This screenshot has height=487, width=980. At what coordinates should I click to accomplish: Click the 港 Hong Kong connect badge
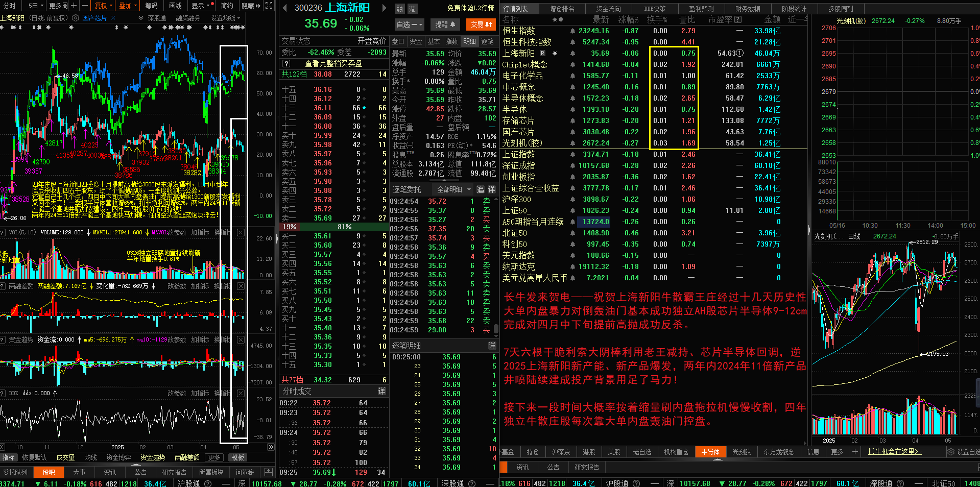coord(412,8)
